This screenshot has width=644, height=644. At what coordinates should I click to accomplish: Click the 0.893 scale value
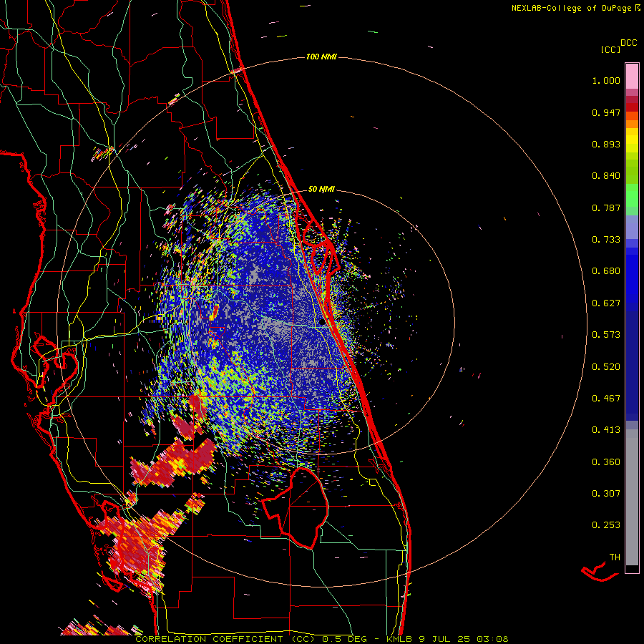(606, 144)
